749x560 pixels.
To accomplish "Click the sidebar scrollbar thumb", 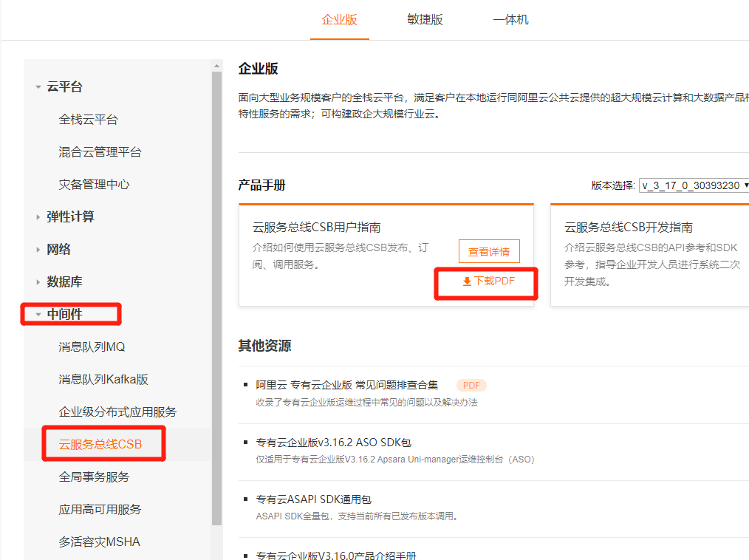I will [x=217, y=298].
